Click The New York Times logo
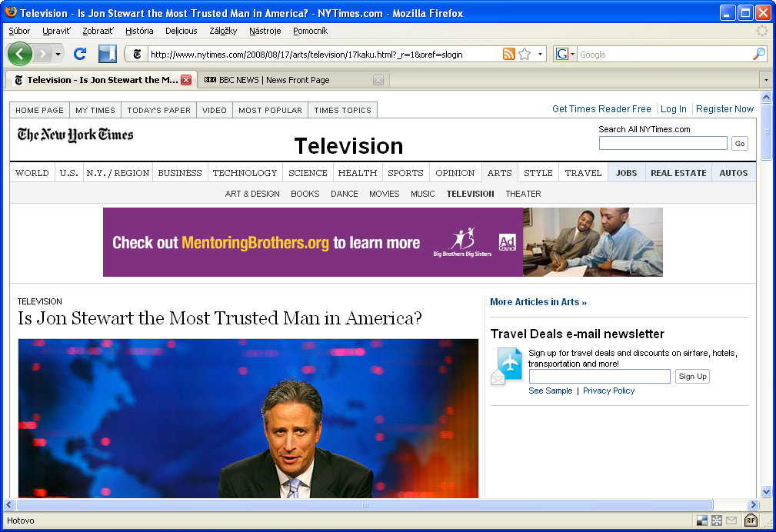 (75, 135)
